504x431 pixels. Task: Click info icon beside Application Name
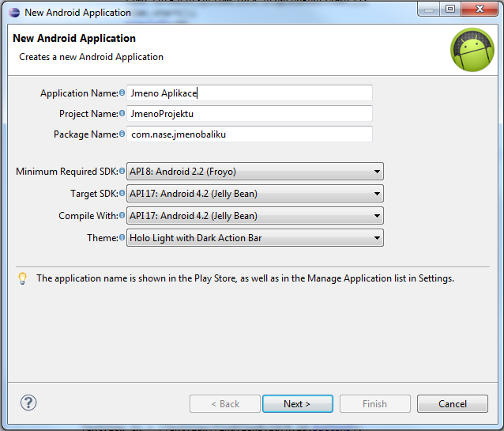click(122, 93)
